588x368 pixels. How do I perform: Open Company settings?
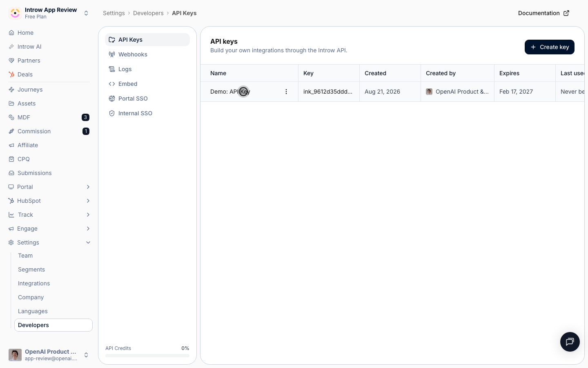[x=53, y=297]
